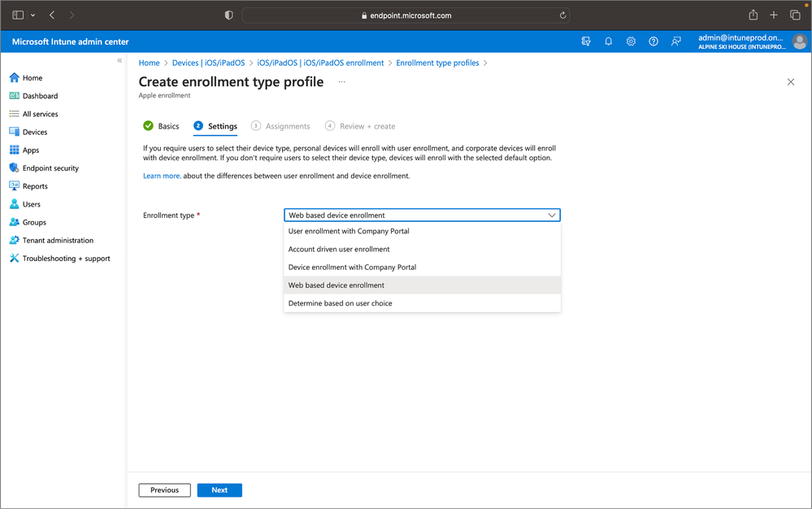Click the Home icon in the sidebar
Screen dimensions: 812x509
pos(14,78)
